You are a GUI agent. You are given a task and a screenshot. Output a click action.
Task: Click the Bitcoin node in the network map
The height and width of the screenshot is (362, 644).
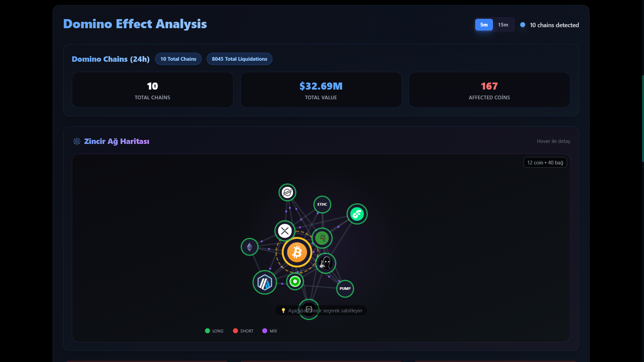click(x=297, y=252)
